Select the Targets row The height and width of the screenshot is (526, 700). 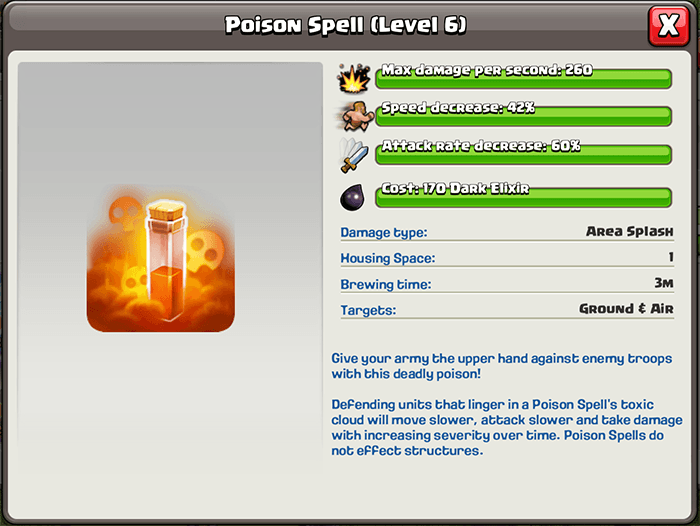[507, 309]
